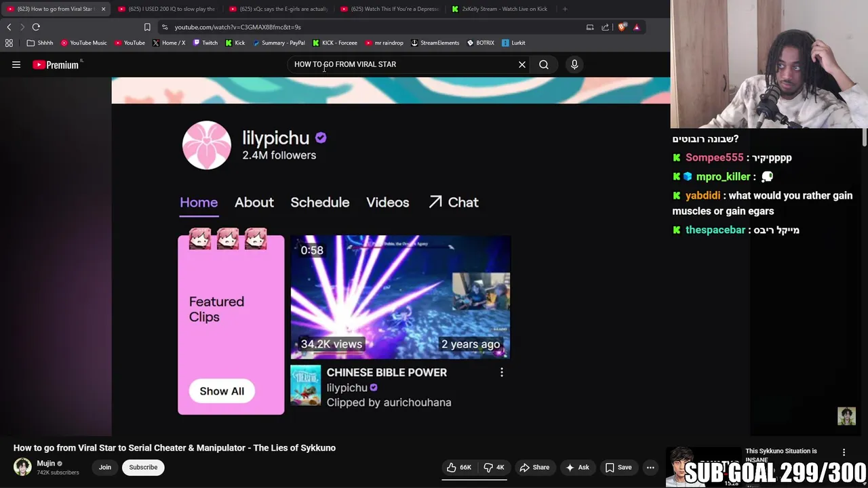Open StreamElements bookmark
The width and height of the screenshot is (868, 488).
pyautogui.click(x=435, y=43)
